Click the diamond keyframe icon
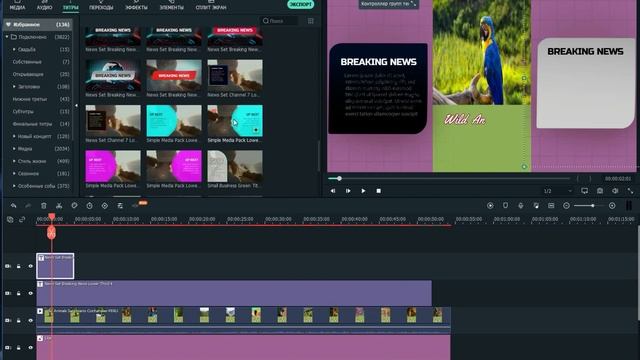The image size is (640, 360). click(104, 206)
